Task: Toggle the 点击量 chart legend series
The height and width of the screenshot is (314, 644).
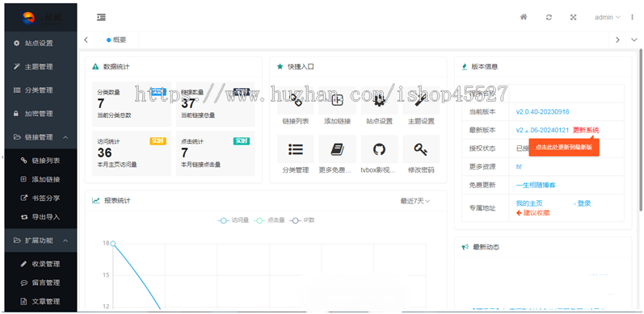Action: click(x=269, y=220)
